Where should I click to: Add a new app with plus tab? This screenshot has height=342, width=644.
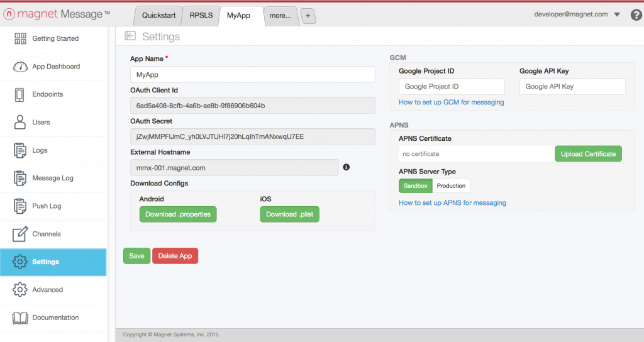coord(308,16)
